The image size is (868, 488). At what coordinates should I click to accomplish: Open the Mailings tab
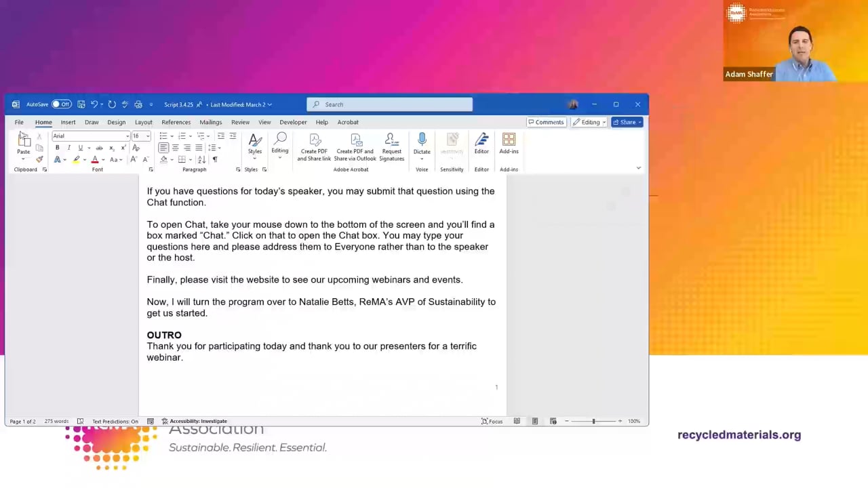click(210, 122)
